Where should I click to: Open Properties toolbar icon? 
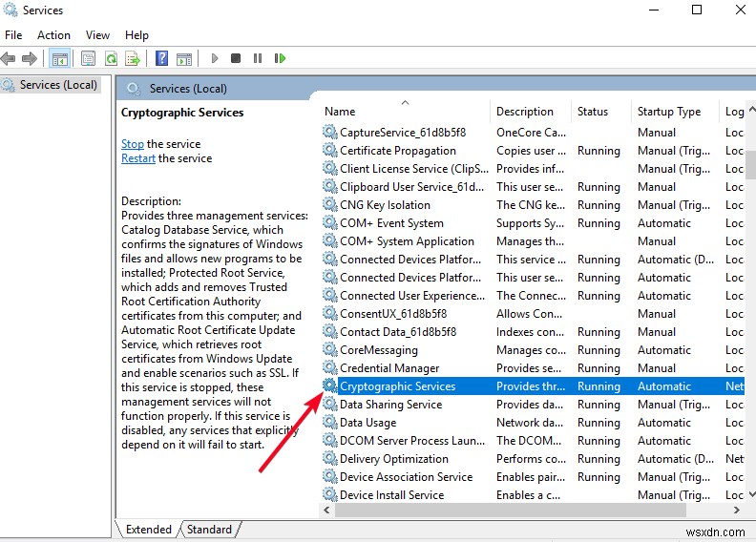88,59
